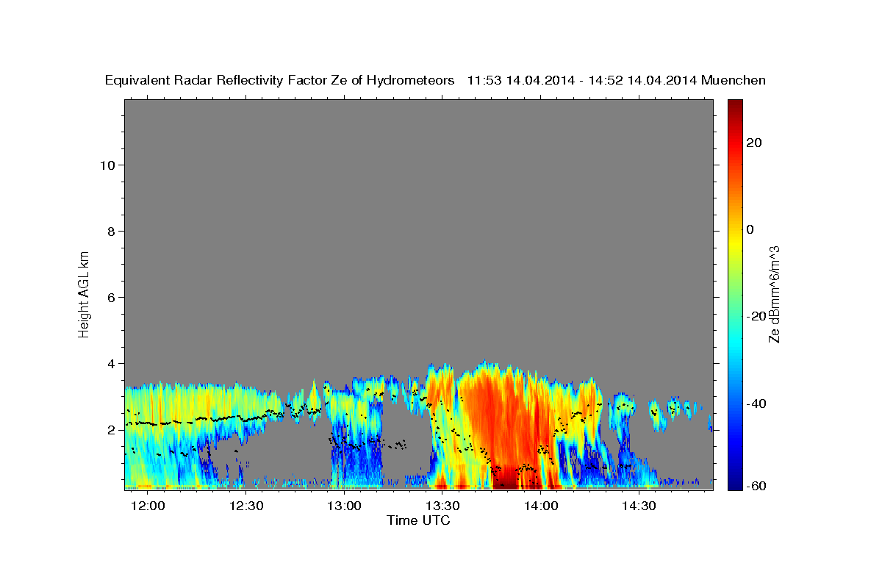The width and height of the screenshot is (882, 588).
Task: Click the 'Time UTC' axis title
Action: [x=418, y=520]
